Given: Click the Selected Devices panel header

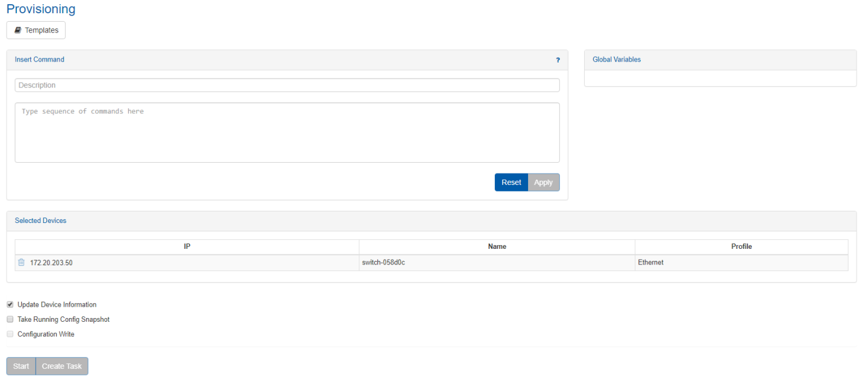Looking at the screenshot, I should (x=40, y=221).
